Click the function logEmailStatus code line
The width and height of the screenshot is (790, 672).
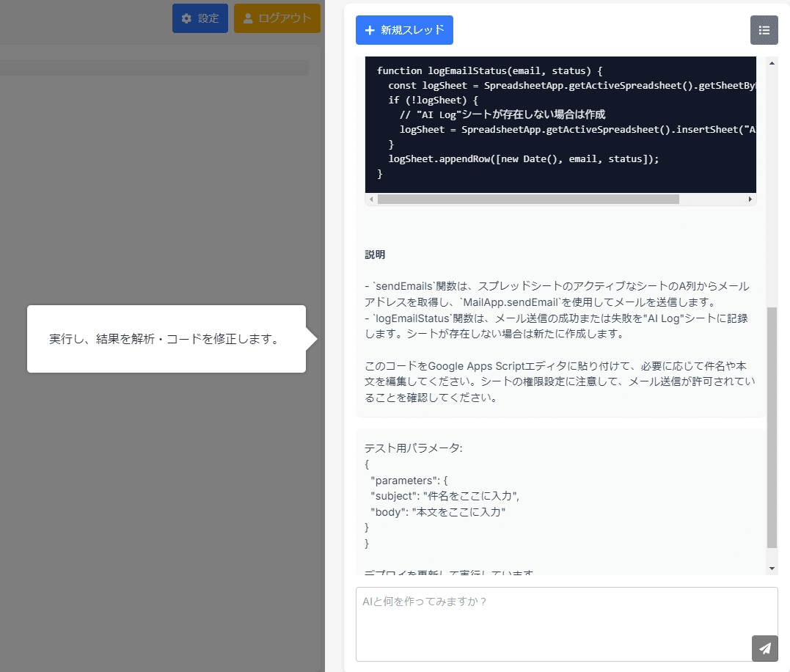489,71
